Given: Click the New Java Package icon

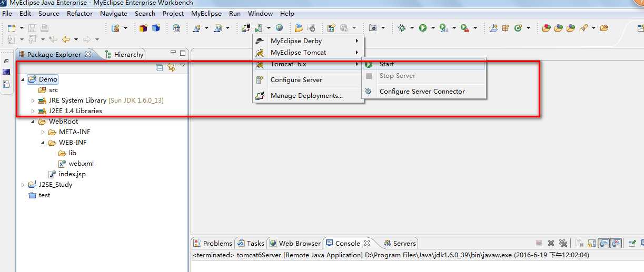Looking at the screenshot, I should (506, 28).
